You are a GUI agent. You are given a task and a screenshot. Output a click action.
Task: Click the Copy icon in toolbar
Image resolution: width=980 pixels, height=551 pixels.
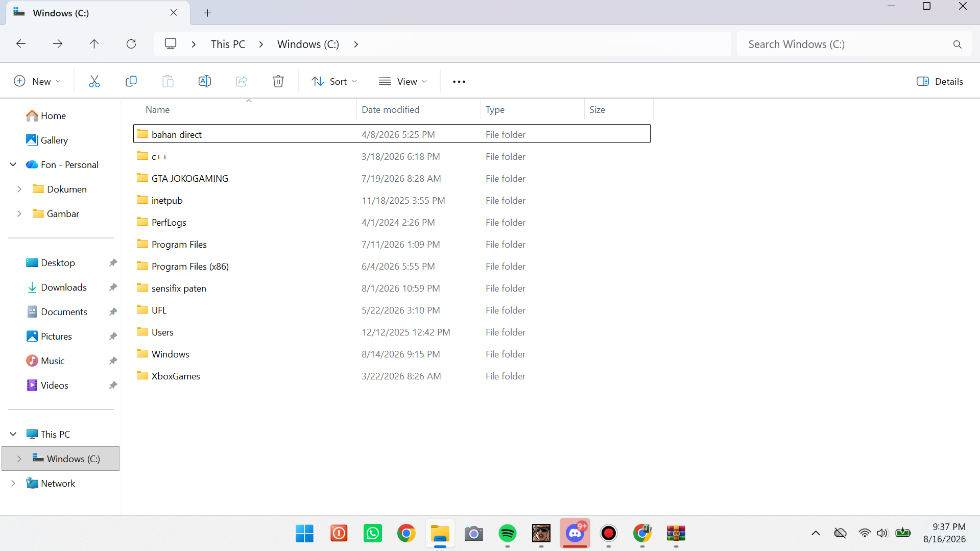(131, 81)
